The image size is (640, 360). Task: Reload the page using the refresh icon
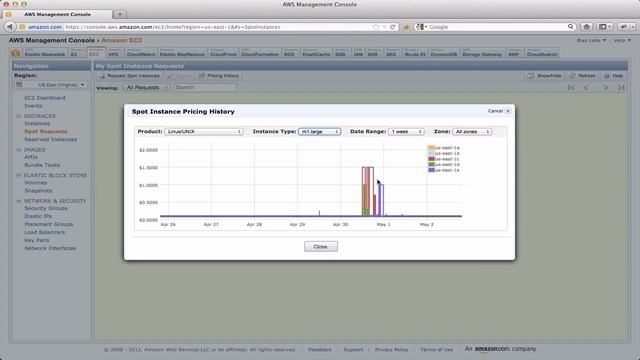tap(392, 27)
